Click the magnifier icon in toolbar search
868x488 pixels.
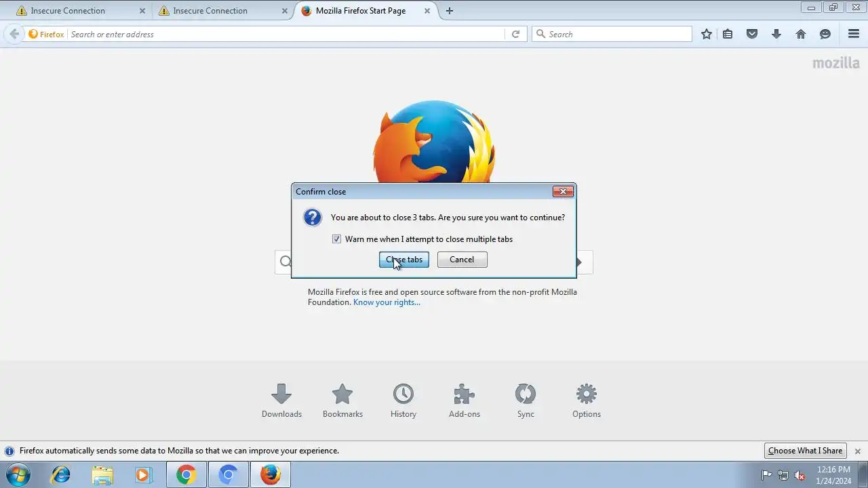(x=540, y=34)
